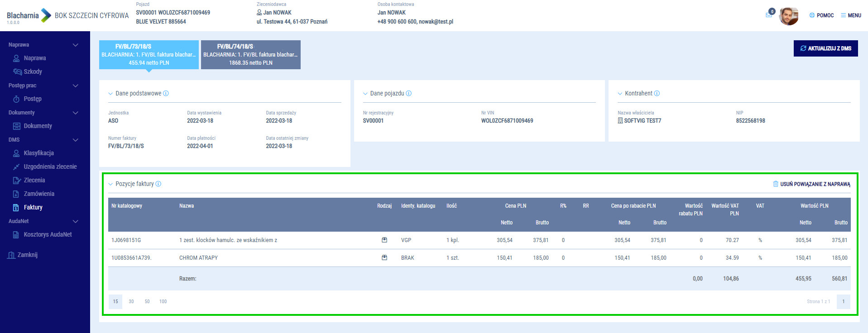Open the POMOC help link
868x333 pixels.
coord(821,15)
